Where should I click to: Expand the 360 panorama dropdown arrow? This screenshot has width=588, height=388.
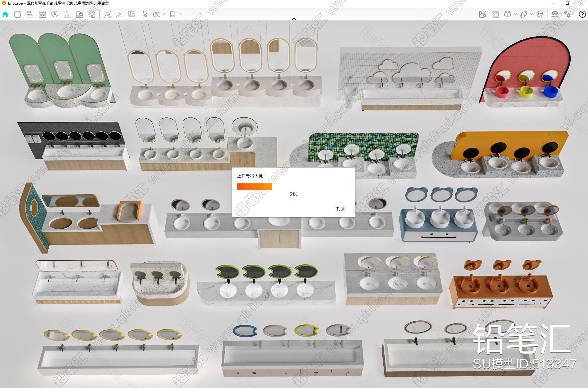pos(165,14)
